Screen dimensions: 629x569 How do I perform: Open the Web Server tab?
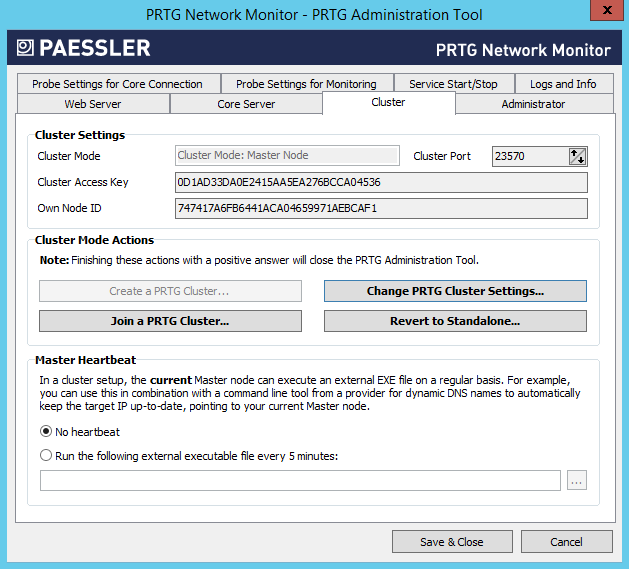click(x=93, y=104)
